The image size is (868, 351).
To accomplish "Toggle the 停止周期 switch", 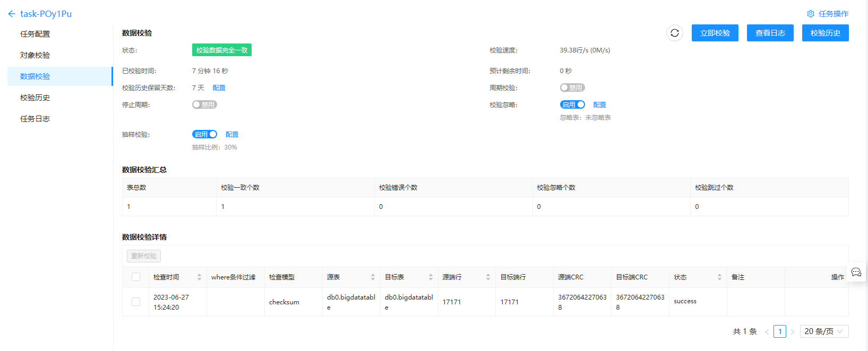I will coord(204,104).
